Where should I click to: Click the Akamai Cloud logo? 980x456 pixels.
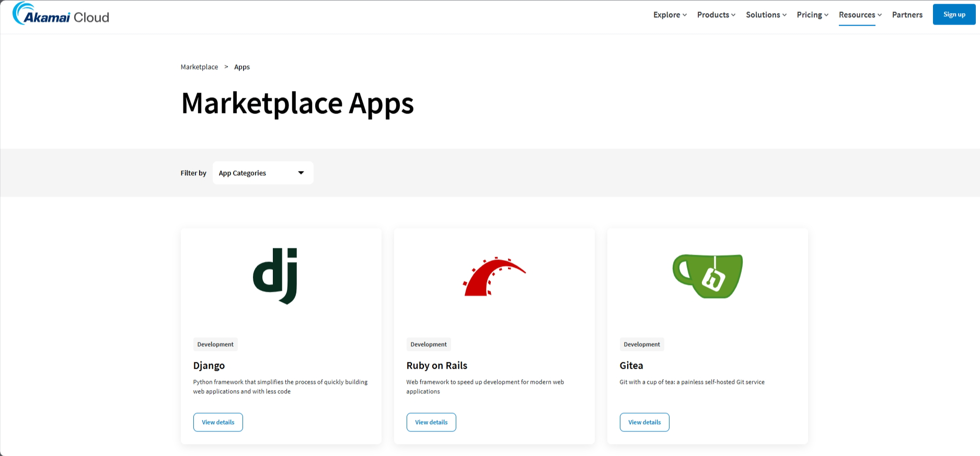61,14
